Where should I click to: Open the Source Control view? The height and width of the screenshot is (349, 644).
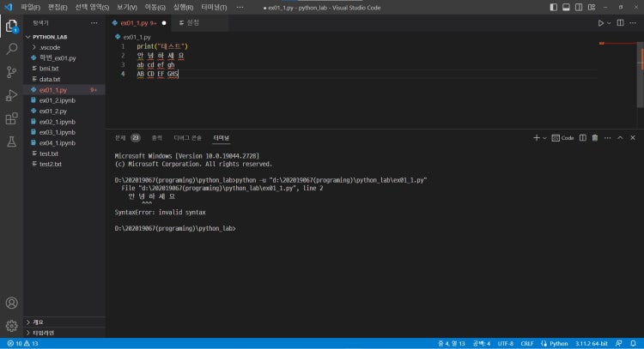coord(11,72)
